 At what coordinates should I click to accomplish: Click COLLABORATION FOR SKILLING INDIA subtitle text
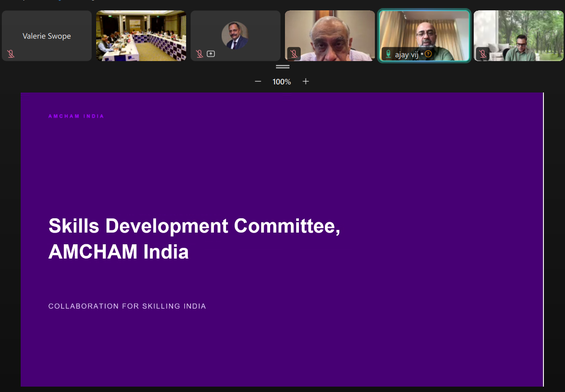[x=127, y=306]
